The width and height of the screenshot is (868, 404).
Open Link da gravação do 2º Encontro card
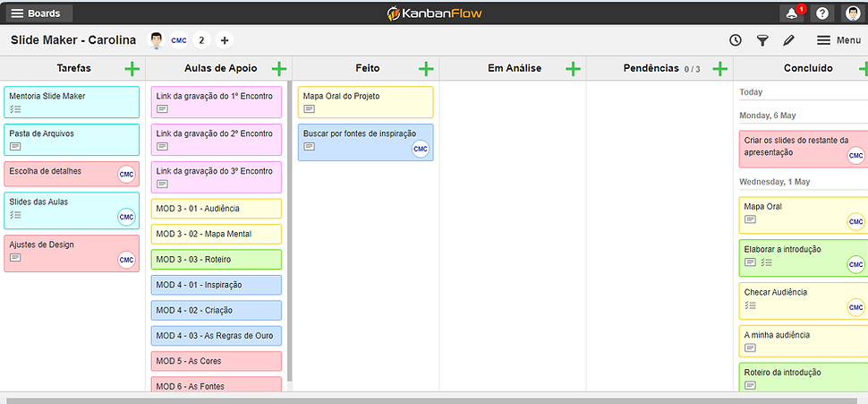point(216,140)
